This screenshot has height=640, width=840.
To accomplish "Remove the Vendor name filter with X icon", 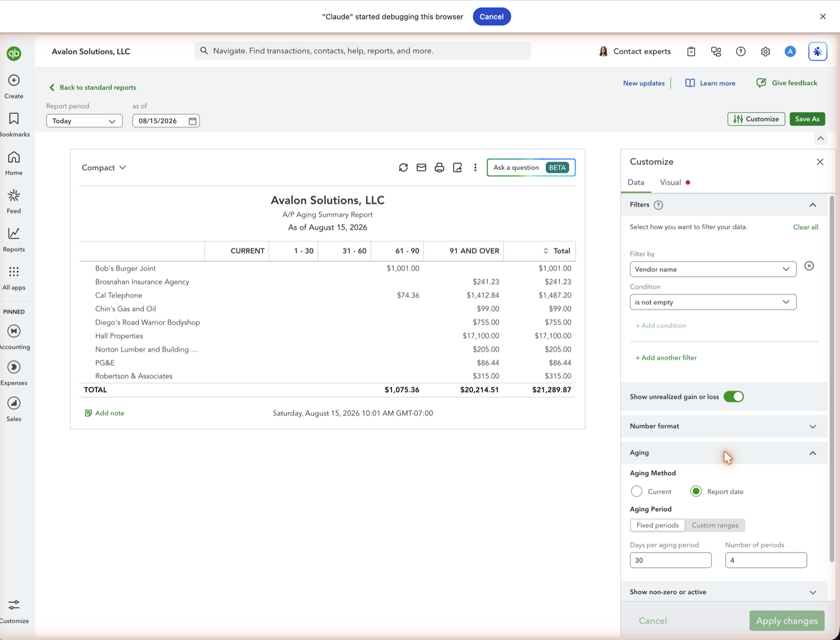I will pyautogui.click(x=809, y=266).
